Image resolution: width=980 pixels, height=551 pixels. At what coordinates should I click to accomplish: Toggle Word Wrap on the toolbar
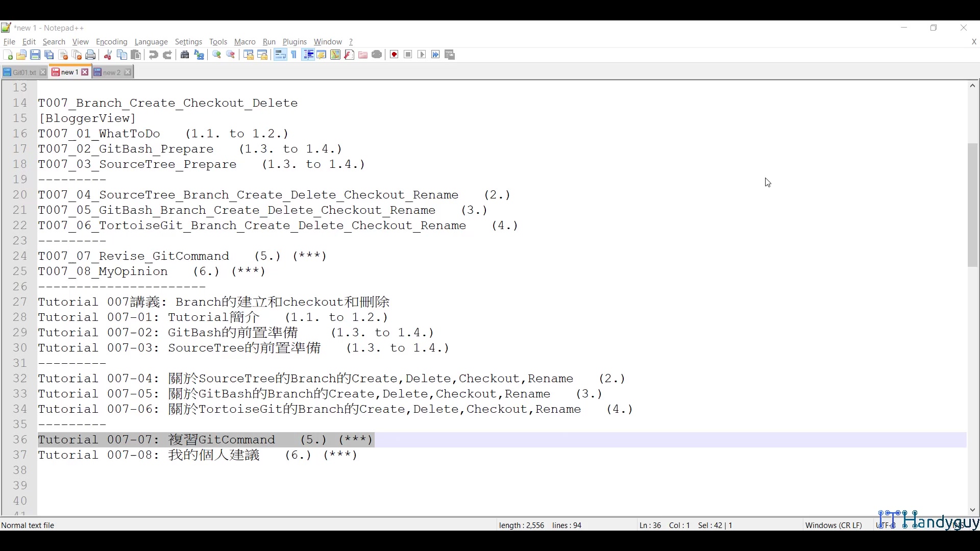tap(280, 55)
